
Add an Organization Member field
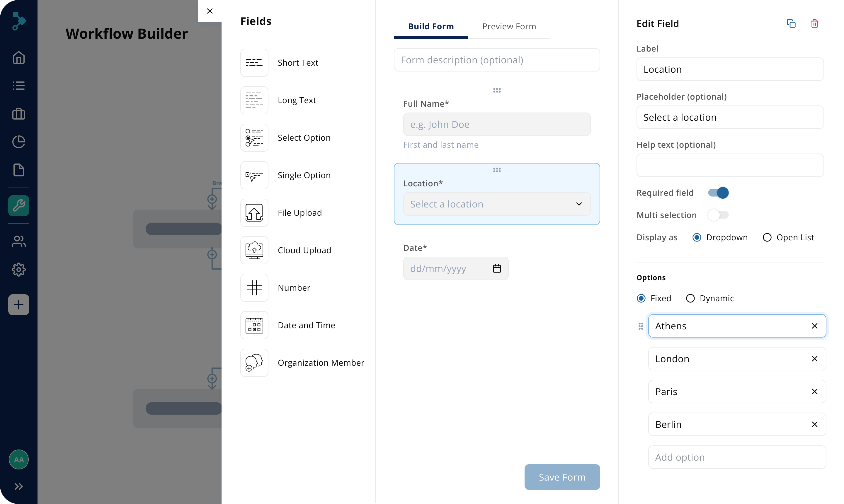coord(321,363)
